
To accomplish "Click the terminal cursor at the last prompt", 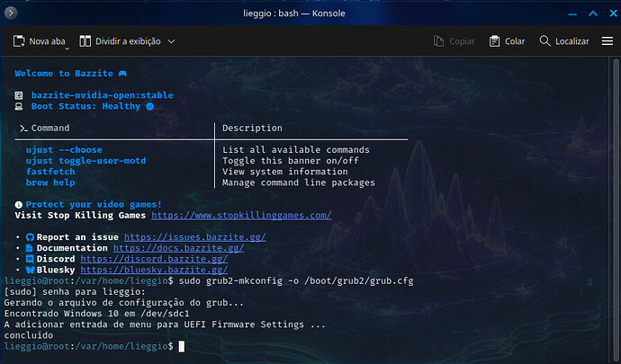I will 182,347.
